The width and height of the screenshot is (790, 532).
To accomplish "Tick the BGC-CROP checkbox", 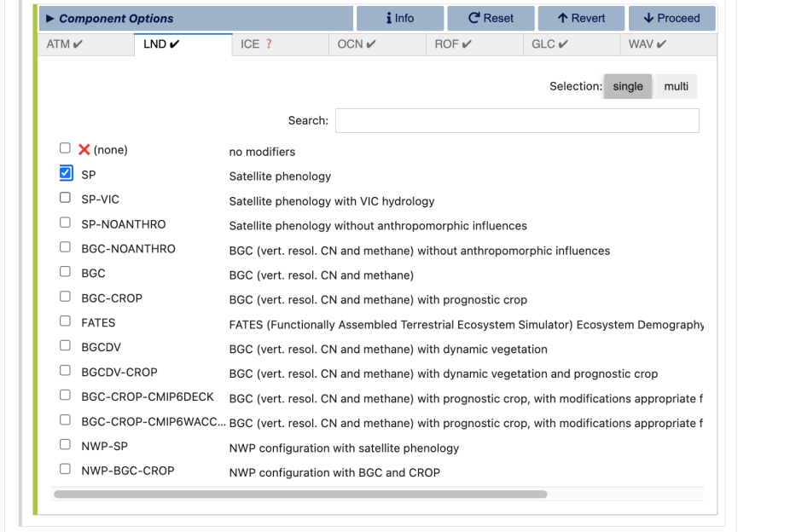I will point(66,298).
